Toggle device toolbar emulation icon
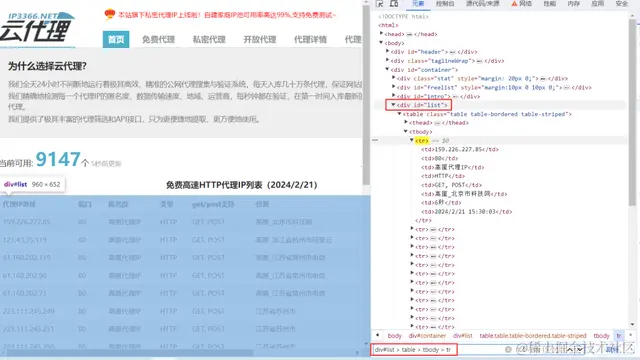 394,4
